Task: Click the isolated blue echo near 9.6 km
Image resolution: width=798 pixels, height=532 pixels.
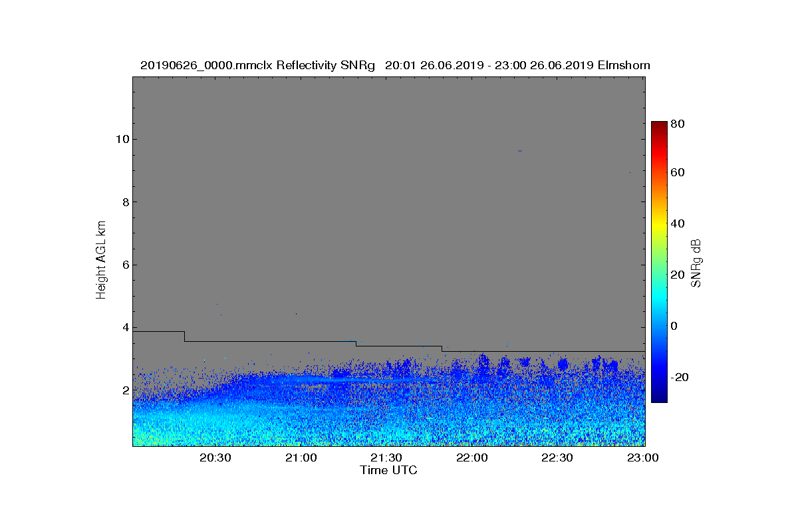Action: click(520, 151)
